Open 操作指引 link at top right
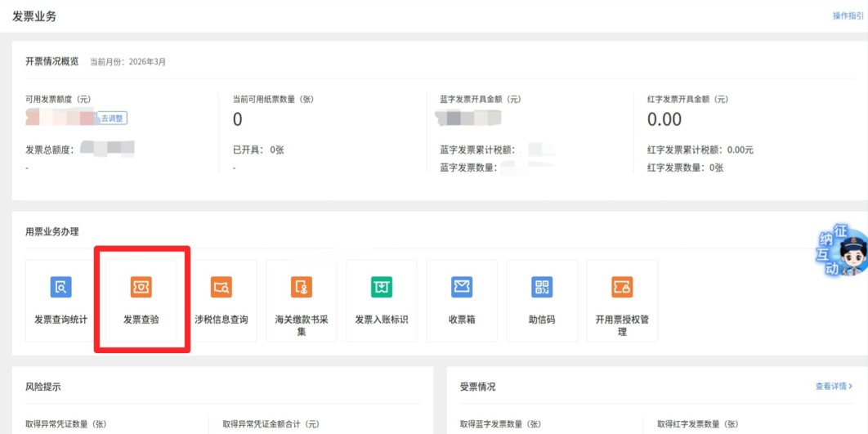Image resolution: width=868 pixels, height=434 pixels. (848, 16)
